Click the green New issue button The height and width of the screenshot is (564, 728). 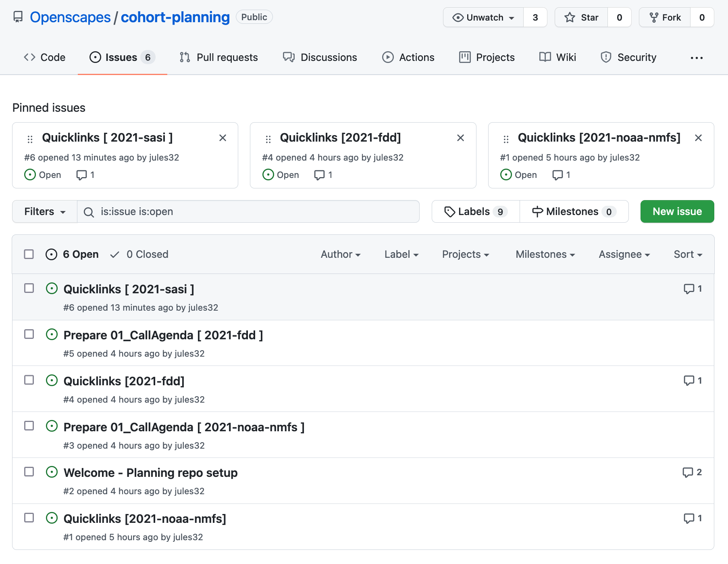(677, 211)
